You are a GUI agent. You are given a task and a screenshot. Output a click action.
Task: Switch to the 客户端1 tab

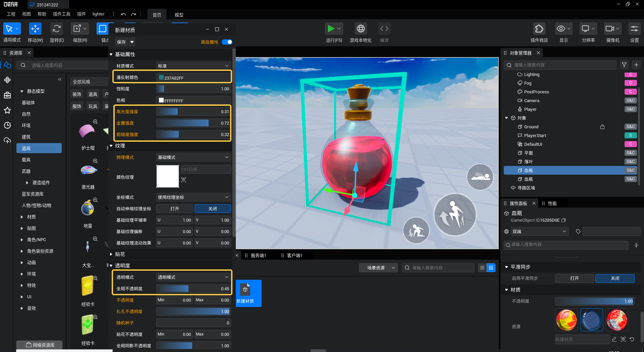[294, 256]
